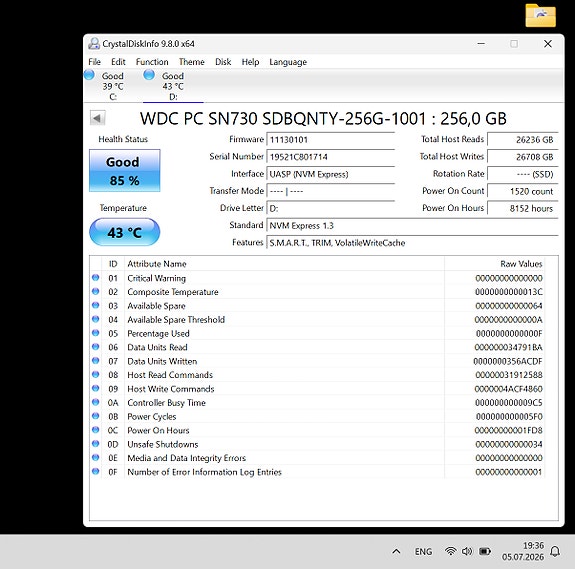Viewport: 575px width, 569px height.
Task: Click the Attribute Name column header
Action: click(284, 264)
